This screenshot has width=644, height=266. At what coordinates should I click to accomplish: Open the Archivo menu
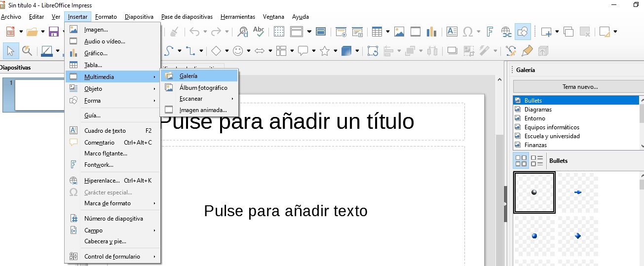click(11, 17)
